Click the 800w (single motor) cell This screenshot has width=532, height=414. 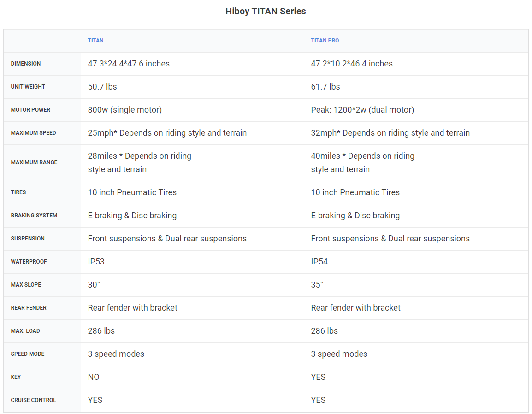pos(125,110)
